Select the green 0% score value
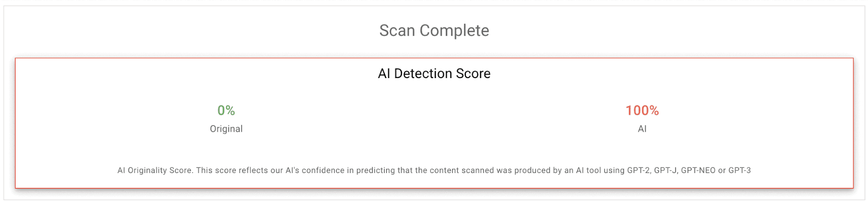868x203 pixels. pyautogui.click(x=226, y=111)
